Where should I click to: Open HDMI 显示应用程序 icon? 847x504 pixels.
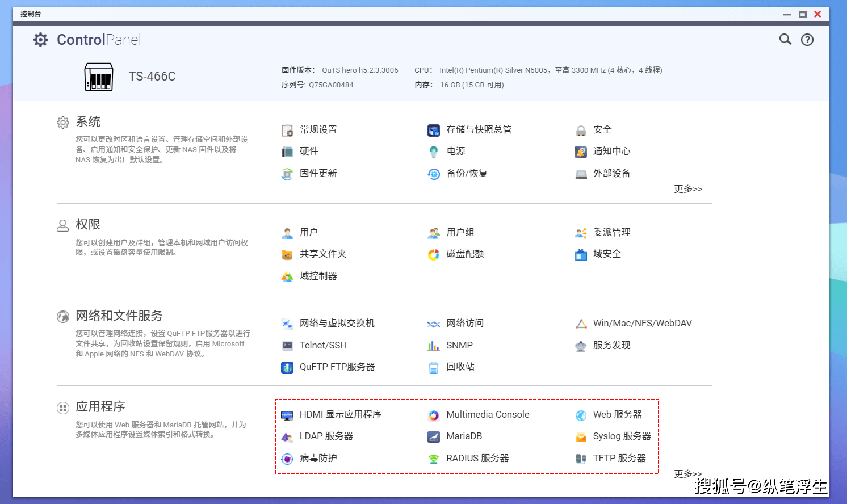coord(287,415)
